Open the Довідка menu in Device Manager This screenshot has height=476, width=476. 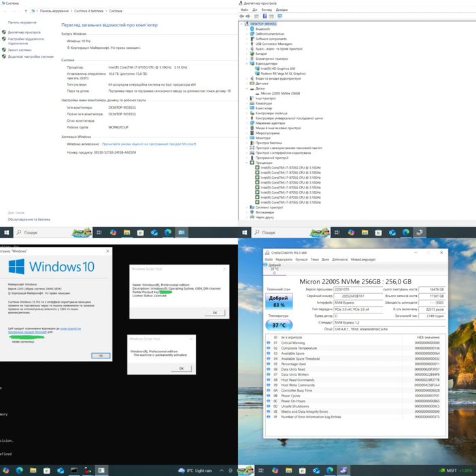282,10
